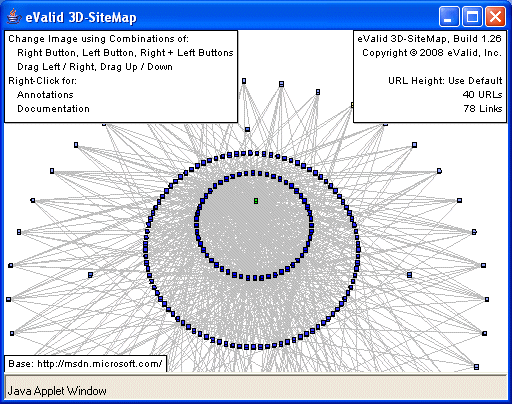Viewport: 512px width, 404px height.
Task: Click the Base: http://msdn.microsoft.com/ label
Action: click(85, 364)
